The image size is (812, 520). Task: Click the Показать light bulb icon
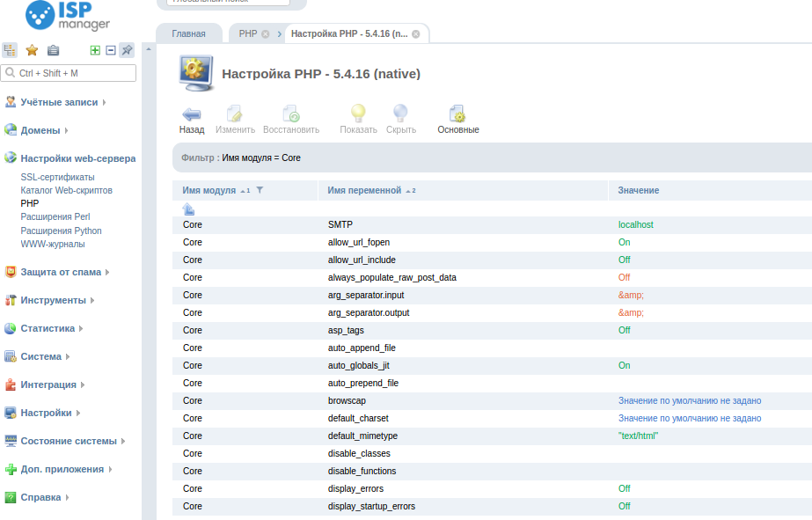tap(358, 114)
